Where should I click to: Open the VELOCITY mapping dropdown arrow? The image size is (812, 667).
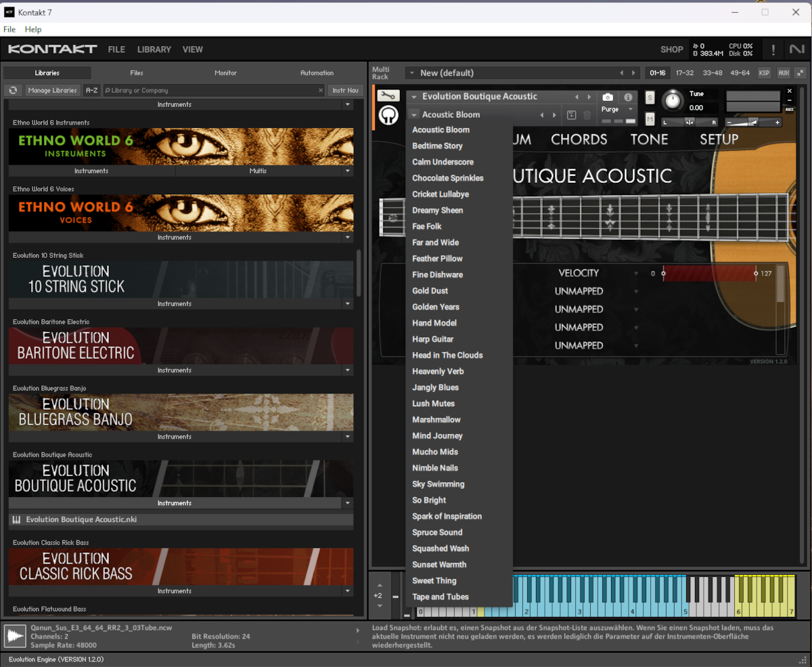point(636,274)
